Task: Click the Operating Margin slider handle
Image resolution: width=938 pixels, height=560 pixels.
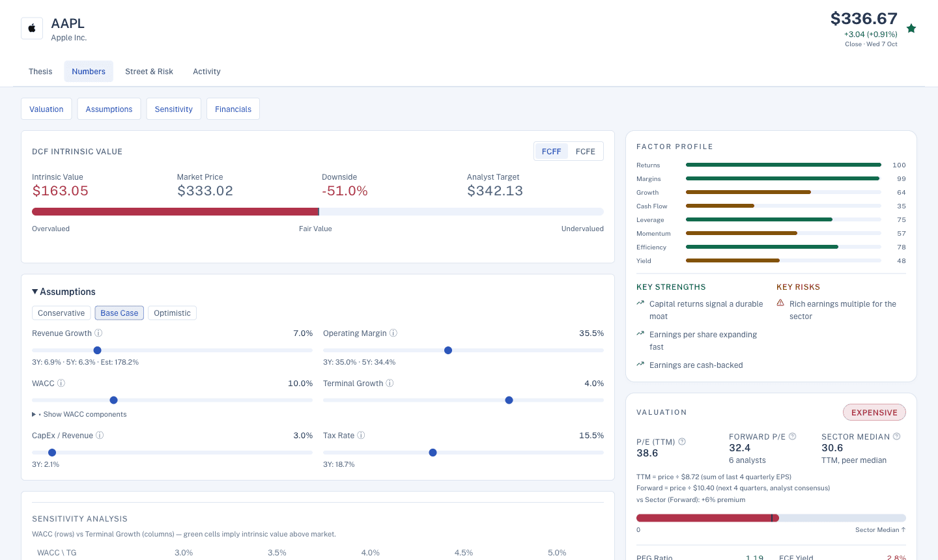Action: point(448,350)
